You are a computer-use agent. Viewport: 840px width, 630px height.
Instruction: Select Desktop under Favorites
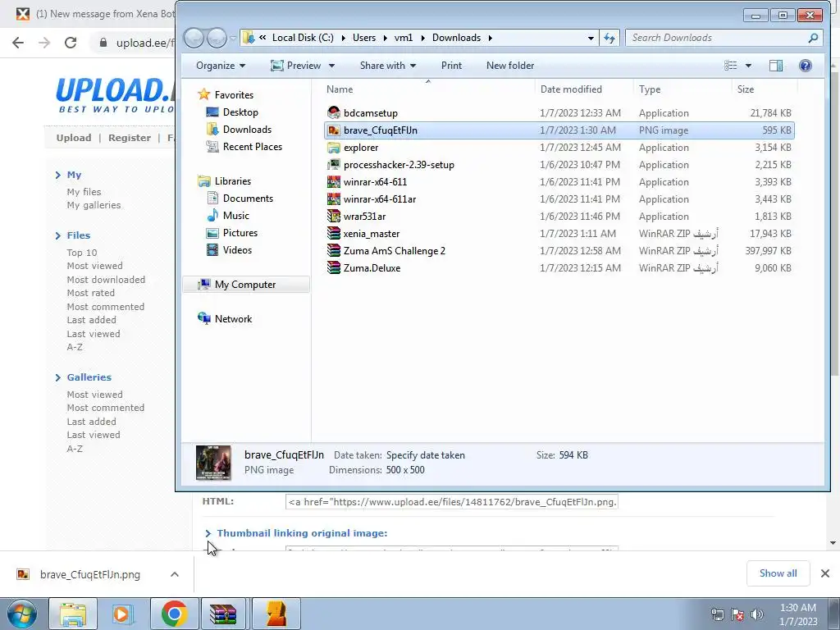point(232,112)
